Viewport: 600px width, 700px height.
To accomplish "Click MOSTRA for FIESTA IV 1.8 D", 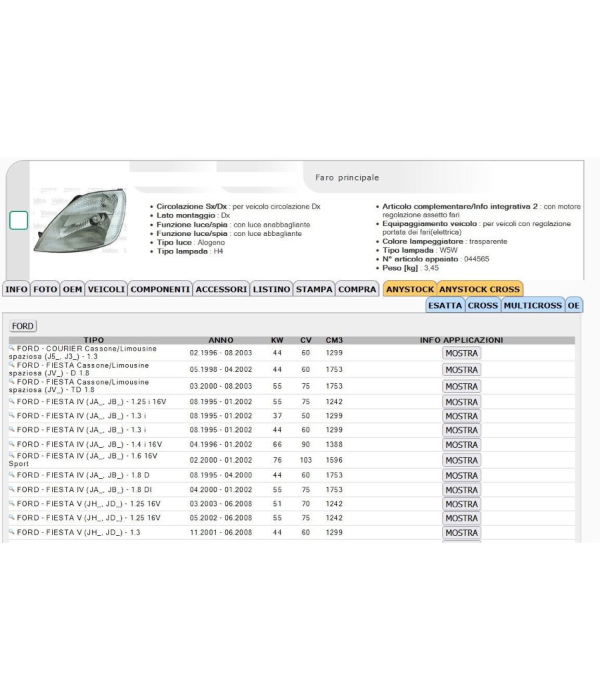I will tap(461, 475).
